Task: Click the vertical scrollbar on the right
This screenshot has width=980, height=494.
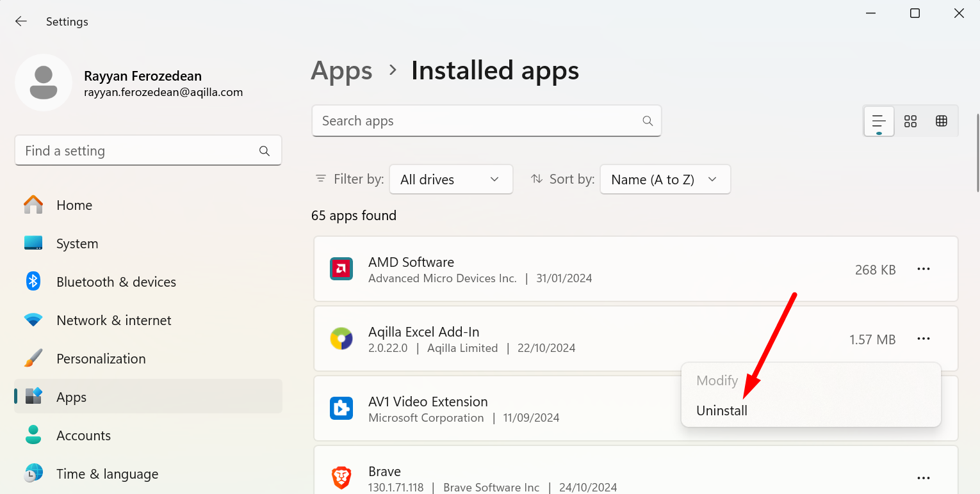Action: pos(977,154)
